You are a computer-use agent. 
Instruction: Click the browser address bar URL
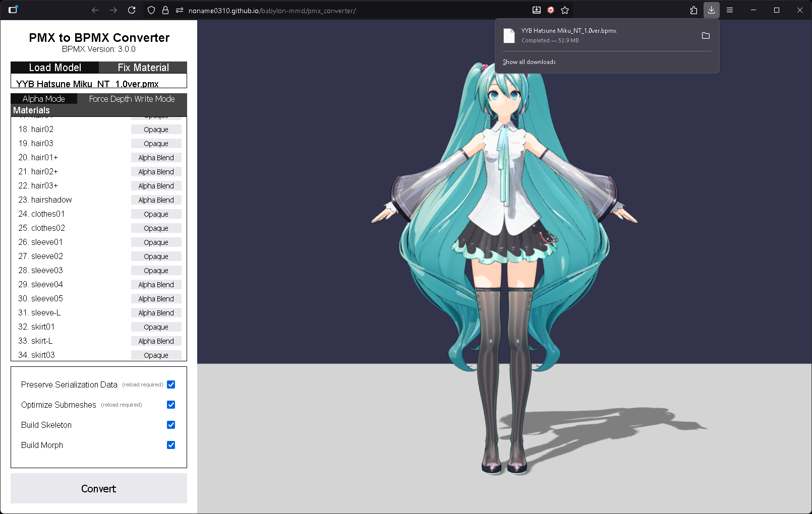pos(272,11)
